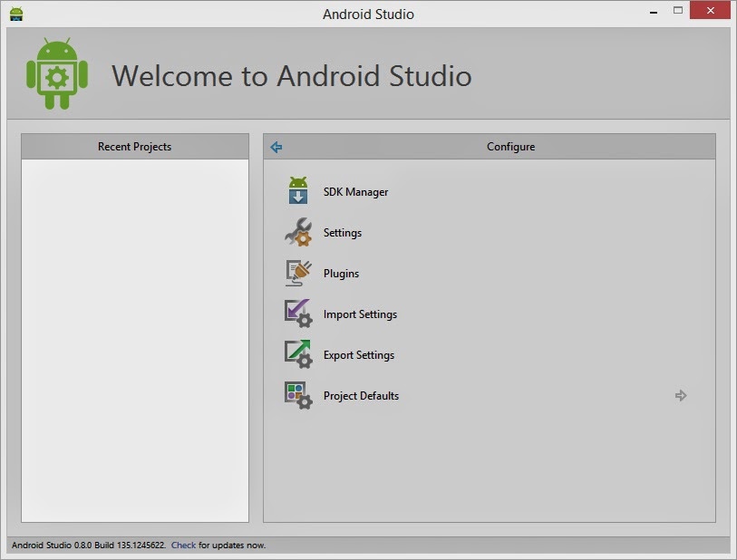Open Plugins
Image resolution: width=737 pixels, height=560 pixels.
click(341, 274)
